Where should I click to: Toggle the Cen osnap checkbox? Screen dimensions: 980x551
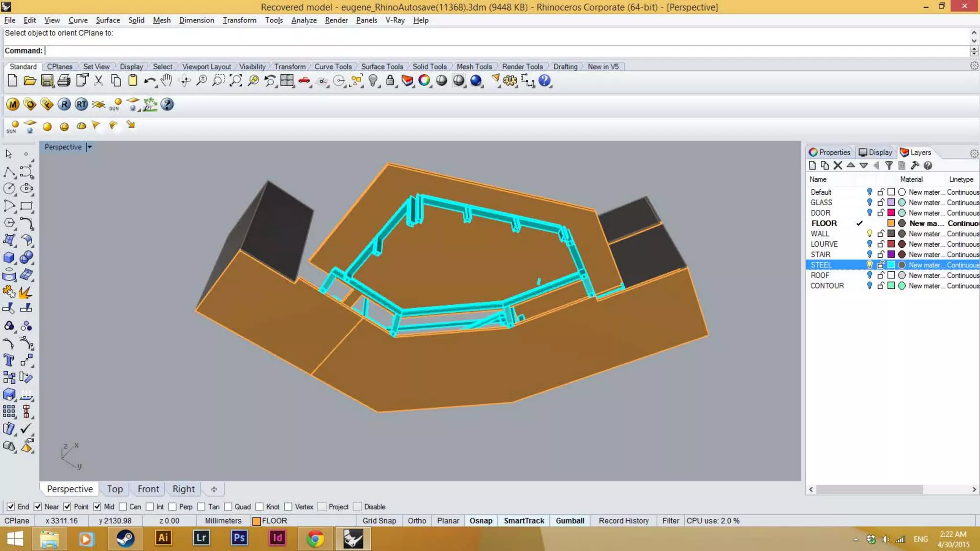pyautogui.click(x=123, y=507)
